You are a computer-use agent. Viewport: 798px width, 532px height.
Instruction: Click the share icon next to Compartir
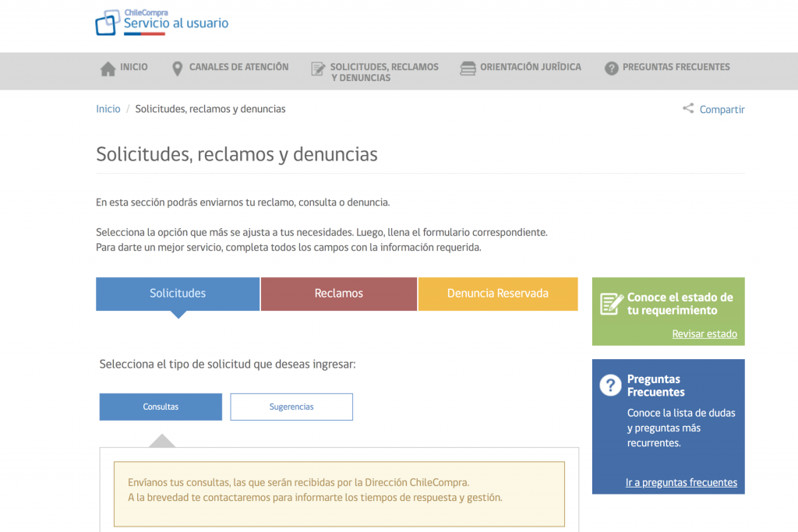point(688,108)
